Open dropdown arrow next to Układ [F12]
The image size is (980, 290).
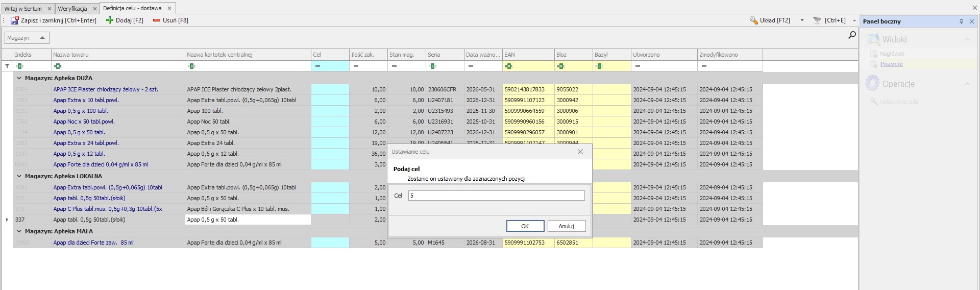(x=802, y=20)
